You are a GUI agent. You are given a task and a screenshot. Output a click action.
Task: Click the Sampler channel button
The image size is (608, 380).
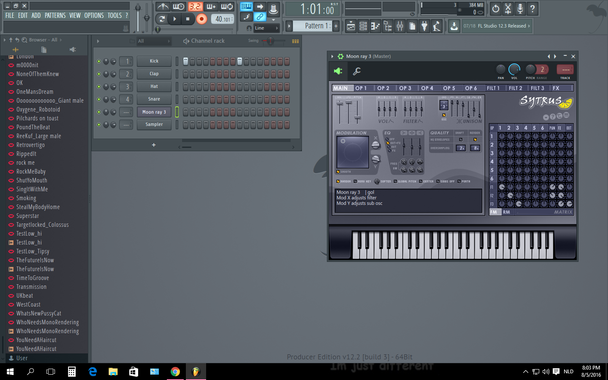(154, 124)
